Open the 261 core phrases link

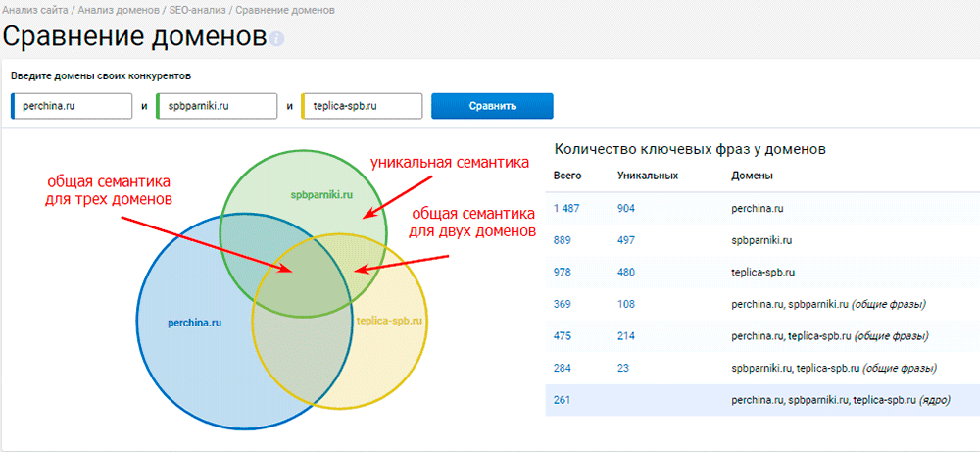562,400
